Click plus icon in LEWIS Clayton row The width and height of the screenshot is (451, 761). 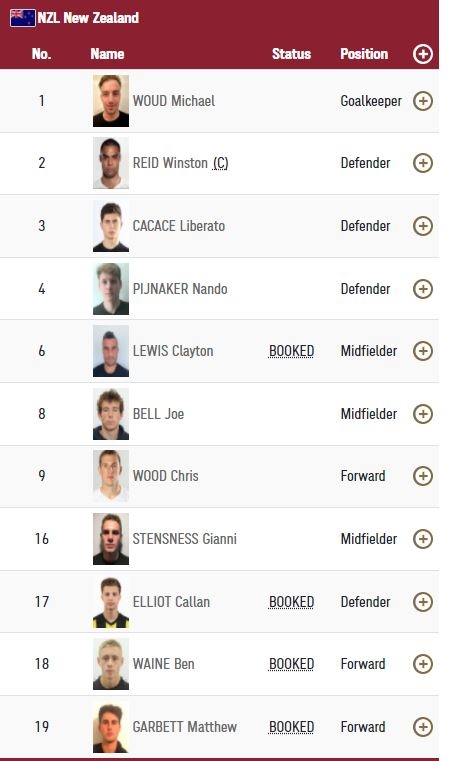[x=422, y=351]
